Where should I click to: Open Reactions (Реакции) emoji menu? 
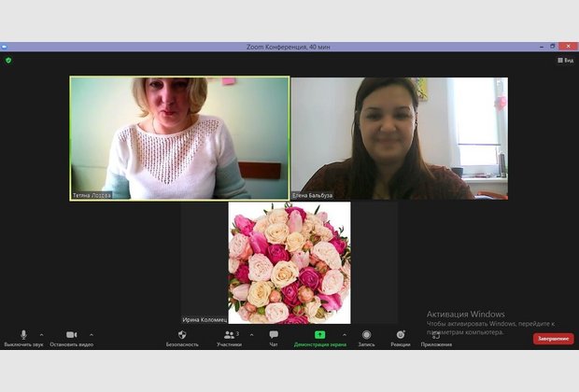(x=401, y=335)
